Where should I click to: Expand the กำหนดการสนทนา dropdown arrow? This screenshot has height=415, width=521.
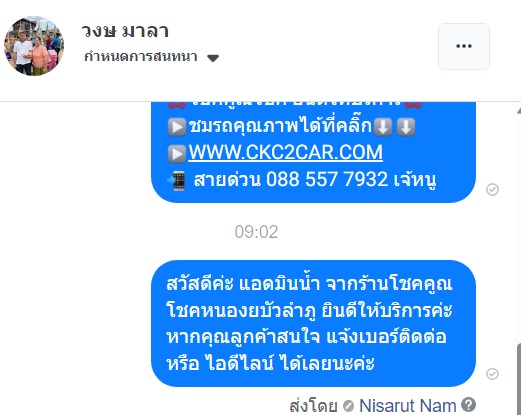(x=213, y=58)
